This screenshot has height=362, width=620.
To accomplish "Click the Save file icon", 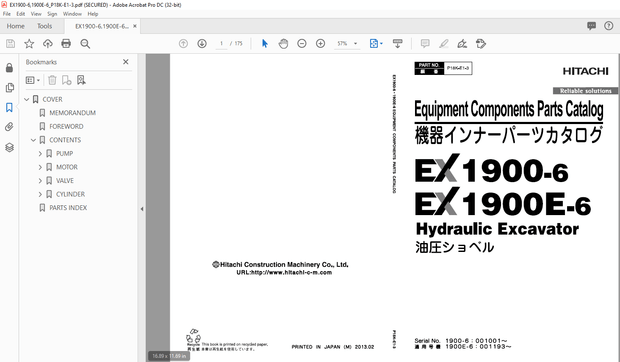I will (10, 43).
